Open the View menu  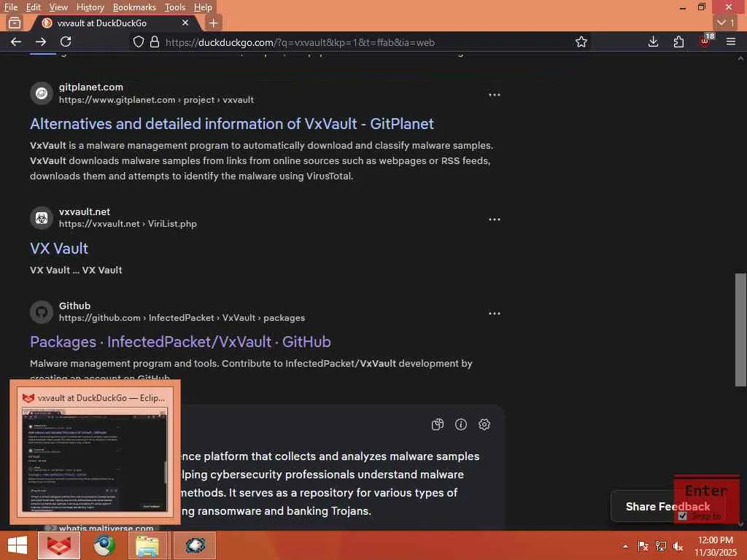58,7
